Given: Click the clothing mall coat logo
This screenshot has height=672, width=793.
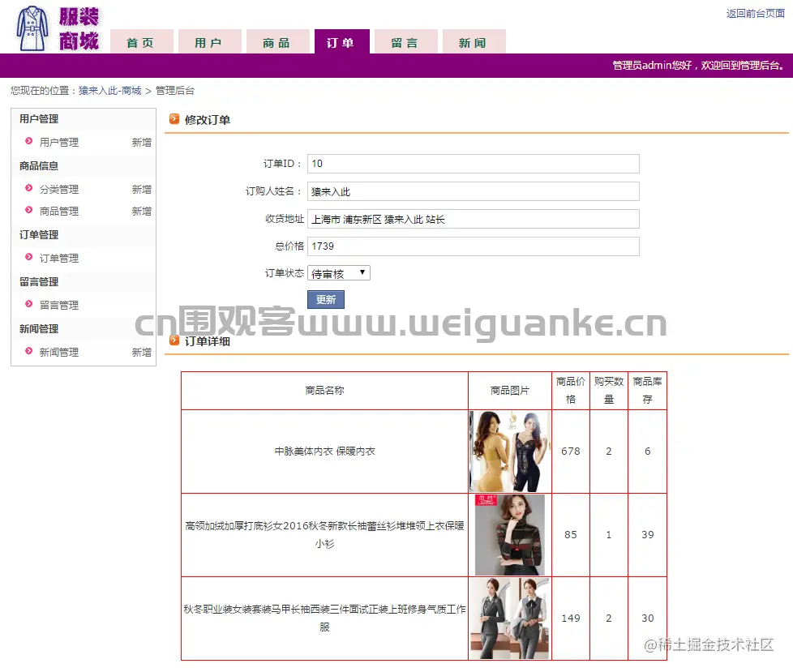Looking at the screenshot, I should [x=32, y=28].
